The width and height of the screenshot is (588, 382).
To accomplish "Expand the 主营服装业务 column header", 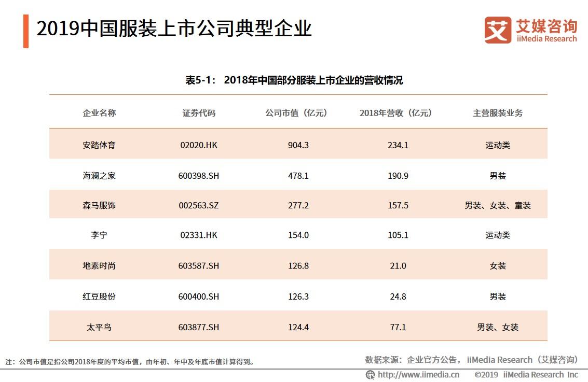I will click(499, 112).
